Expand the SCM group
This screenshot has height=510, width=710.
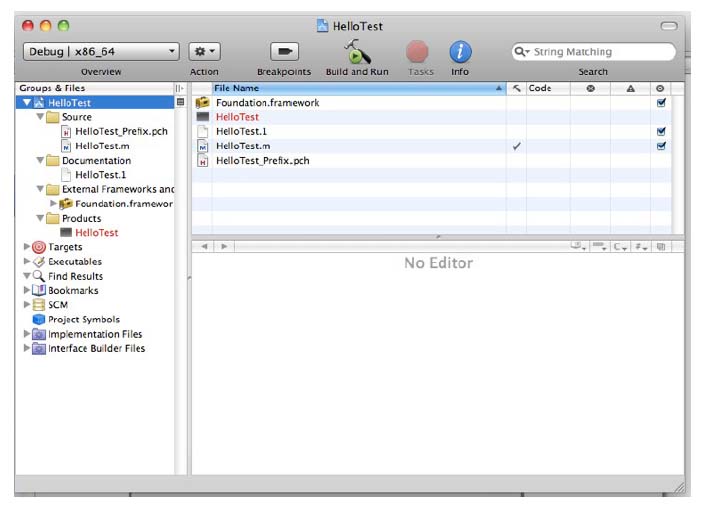tap(27, 304)
